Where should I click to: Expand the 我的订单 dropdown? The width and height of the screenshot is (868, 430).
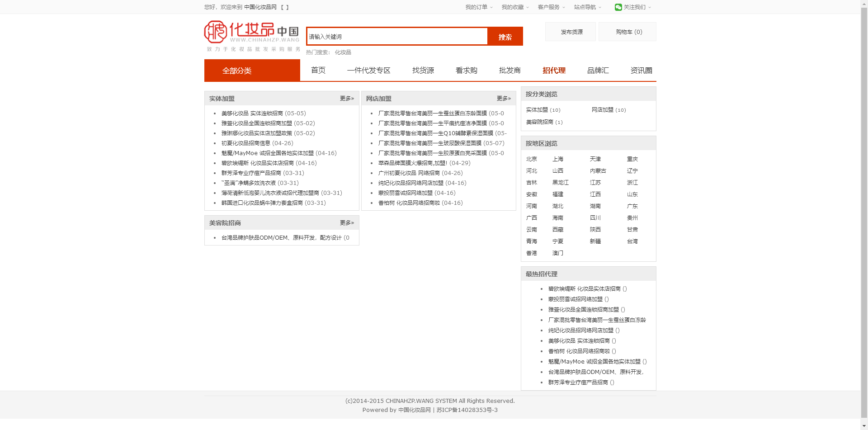coord(479,7)
